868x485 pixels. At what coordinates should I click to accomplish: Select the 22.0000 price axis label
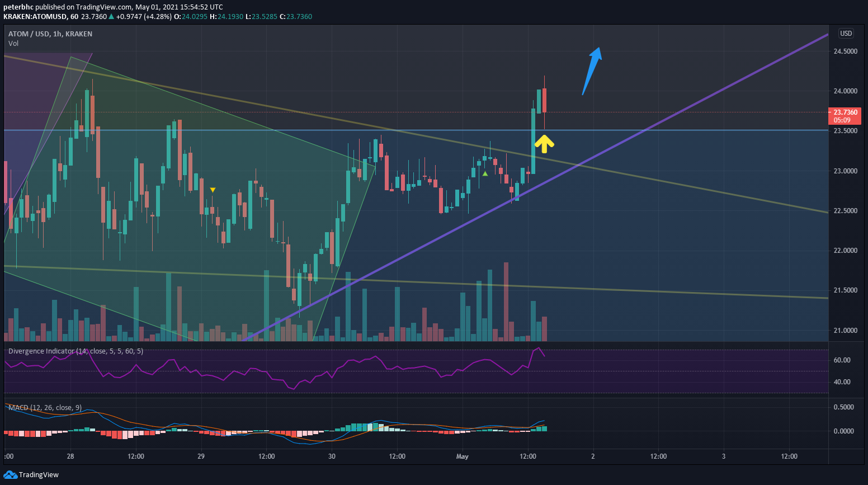[845, 251]
